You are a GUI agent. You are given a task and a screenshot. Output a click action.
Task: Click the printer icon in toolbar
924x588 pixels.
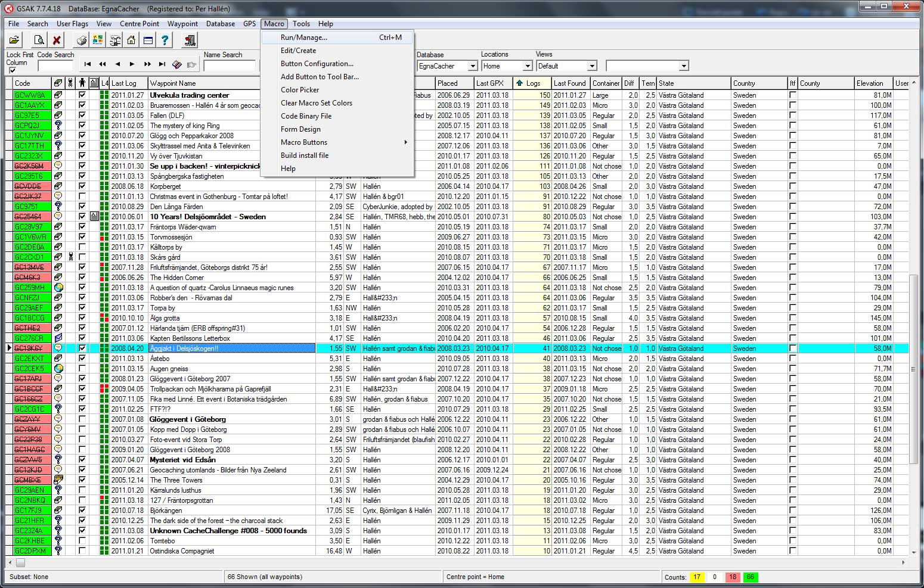82,41
